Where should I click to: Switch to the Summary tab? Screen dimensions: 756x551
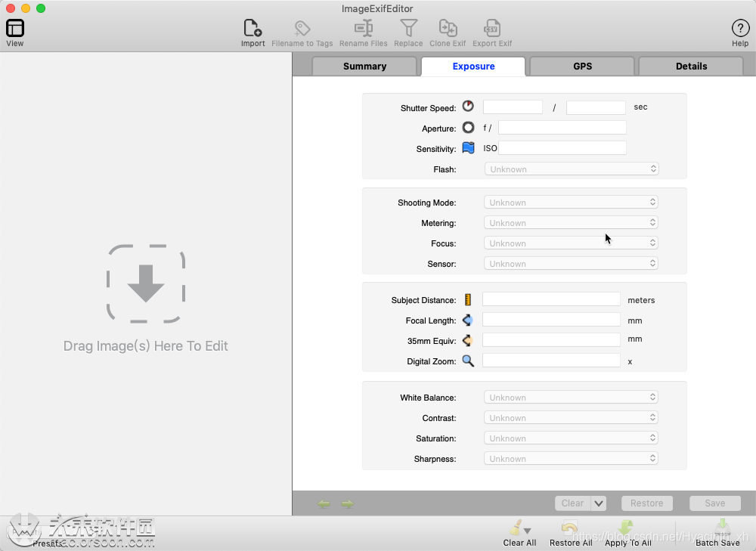pos(364,67)
